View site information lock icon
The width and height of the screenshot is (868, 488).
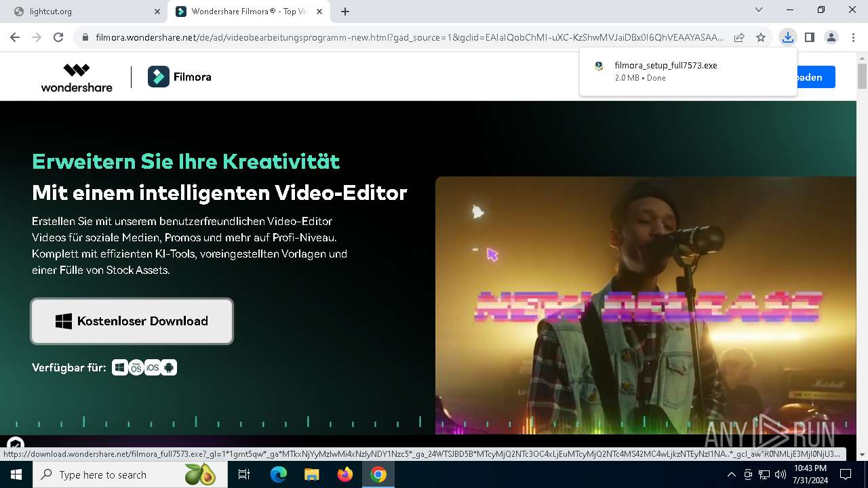pos(85,37)
